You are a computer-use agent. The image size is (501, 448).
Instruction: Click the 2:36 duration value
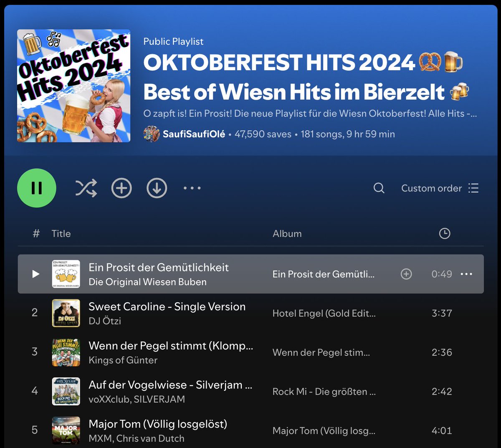click(x=442, y=352)
